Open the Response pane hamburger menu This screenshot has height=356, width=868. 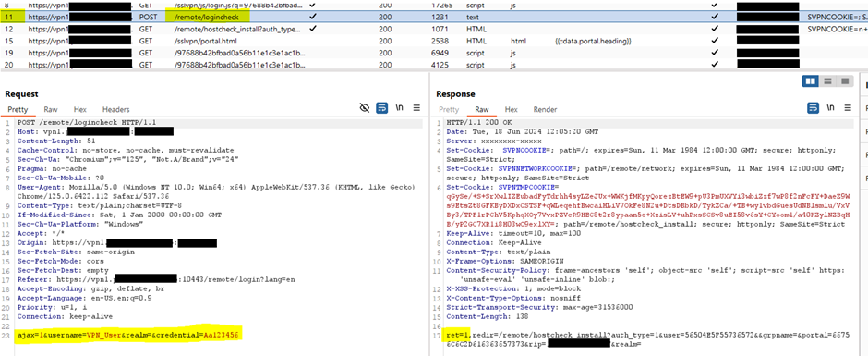pyautogui.click(x=848, y=107)
